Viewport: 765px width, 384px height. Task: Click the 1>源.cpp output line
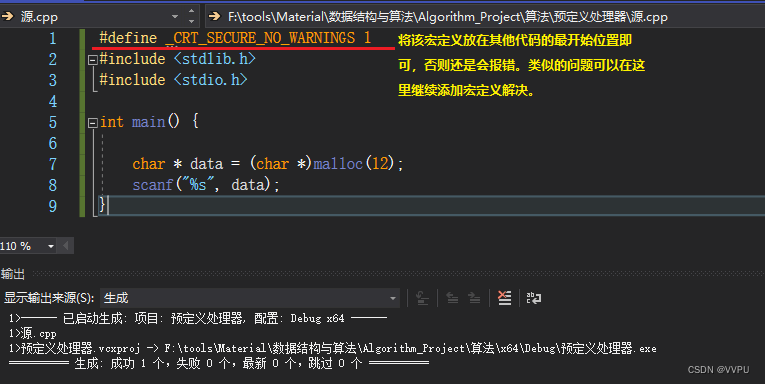(33, 334)
